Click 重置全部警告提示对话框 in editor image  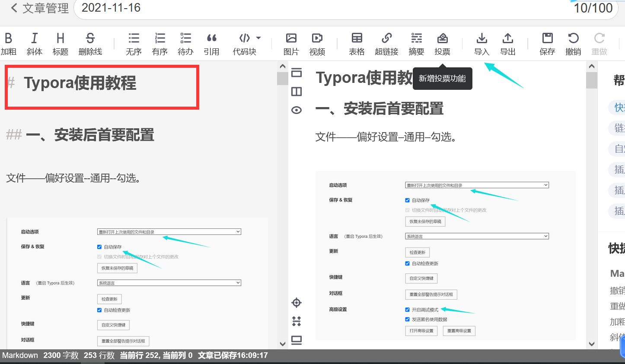pos(123,341)
